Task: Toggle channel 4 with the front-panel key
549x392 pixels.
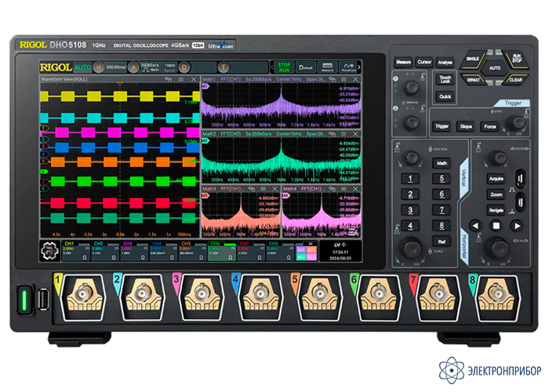Action: [x=410, y=226]
